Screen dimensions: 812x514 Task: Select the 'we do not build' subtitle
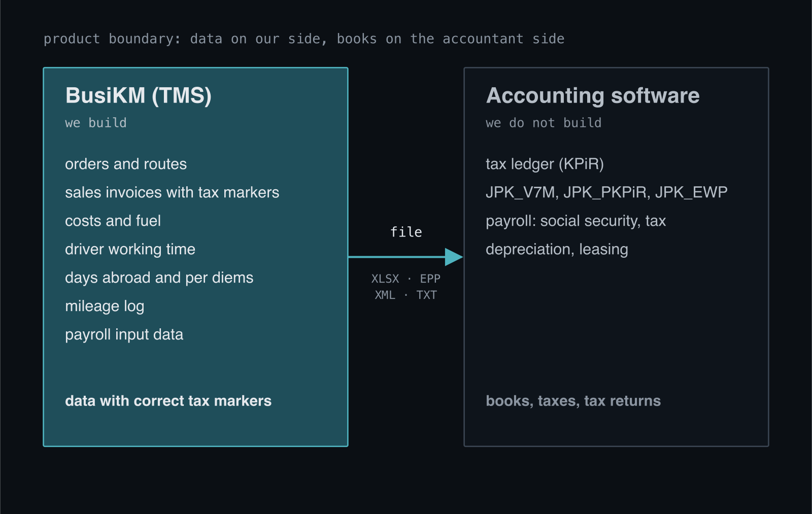coord(544,123)
